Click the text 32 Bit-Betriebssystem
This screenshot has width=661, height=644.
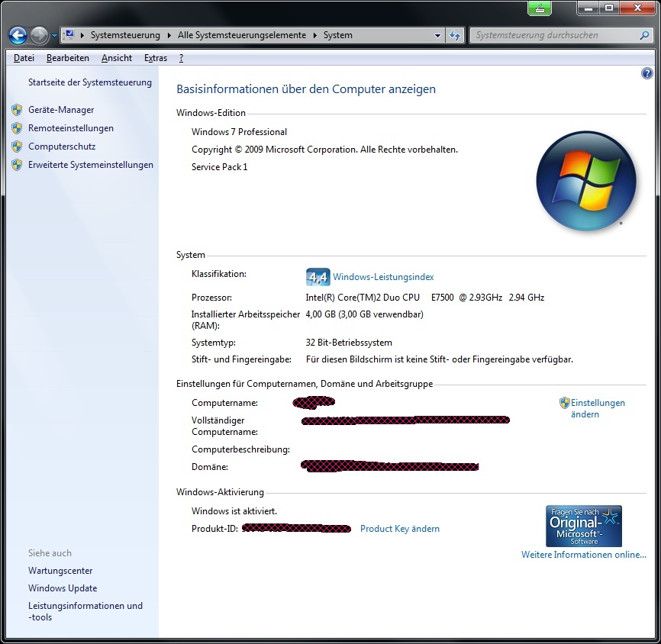[x=349, y=343]
